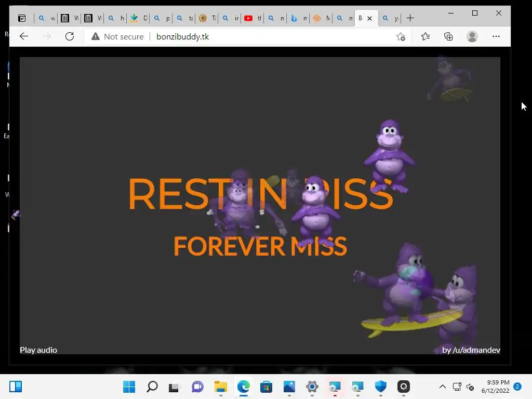The image size is (532, 399).
Task: Open the Collections icon
Action: [448, 36]
